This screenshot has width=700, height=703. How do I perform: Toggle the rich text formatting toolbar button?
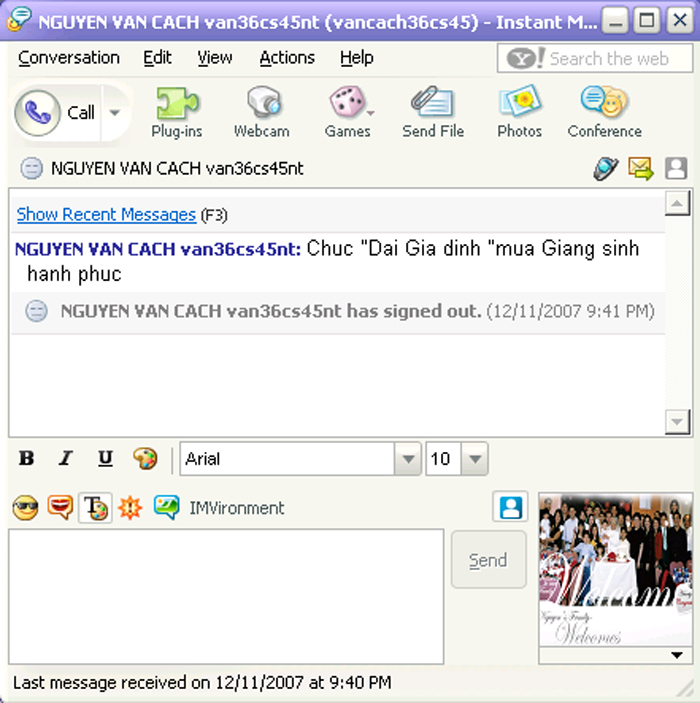click(x=95, y=508)
